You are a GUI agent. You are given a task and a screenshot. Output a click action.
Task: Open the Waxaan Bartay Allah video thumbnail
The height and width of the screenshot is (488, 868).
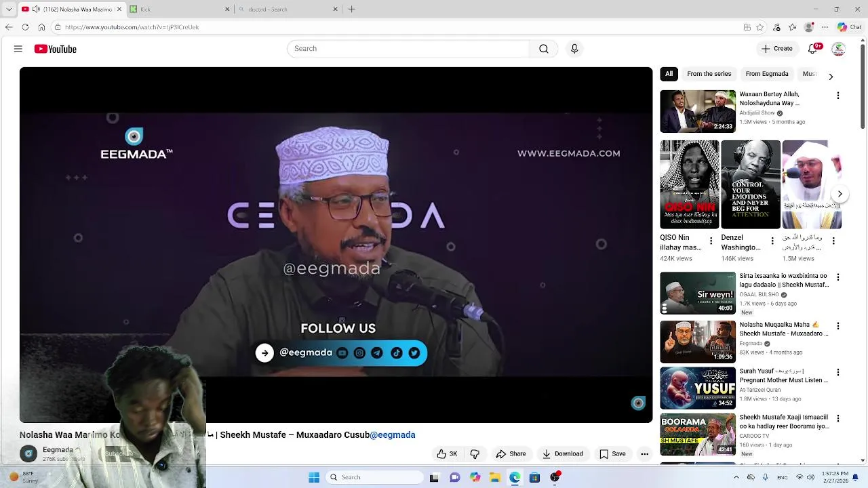tap(698, 111)
